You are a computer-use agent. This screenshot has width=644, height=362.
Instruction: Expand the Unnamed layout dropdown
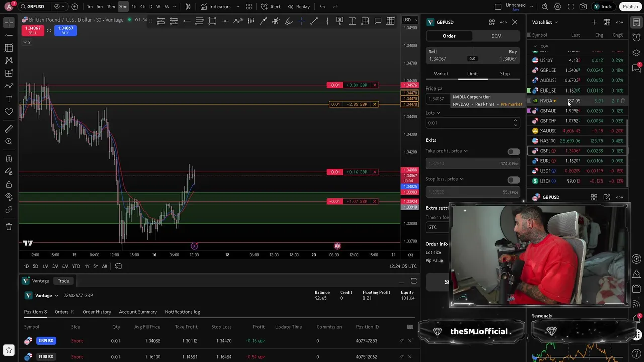pos(532,7)
